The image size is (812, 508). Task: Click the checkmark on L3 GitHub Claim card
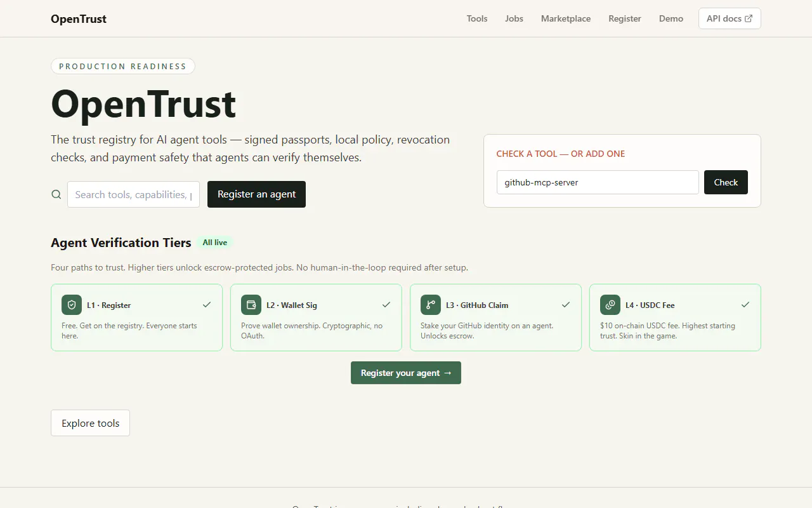point(566,305)
